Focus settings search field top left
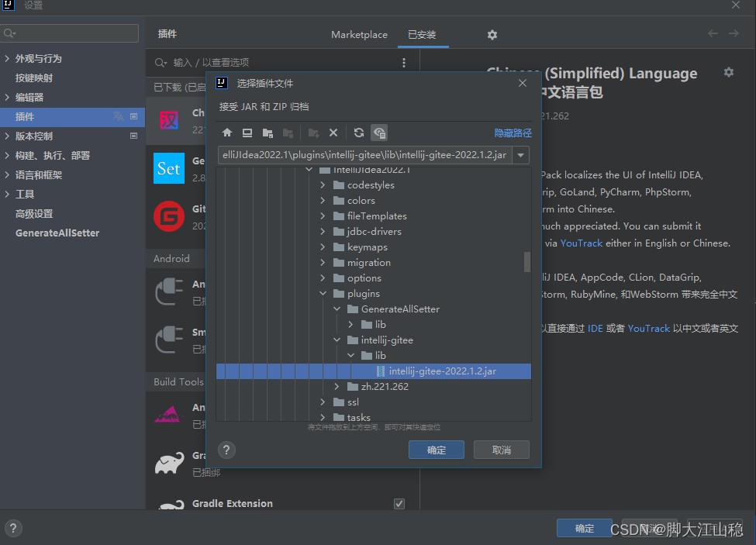 click(x=70, y=33)
